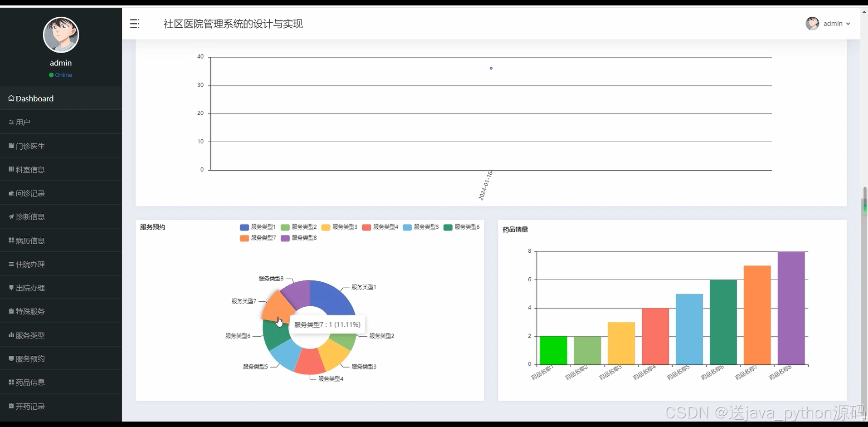
Task: Toggle the 服务类型8 legend entry
Action: pos(298,238)
